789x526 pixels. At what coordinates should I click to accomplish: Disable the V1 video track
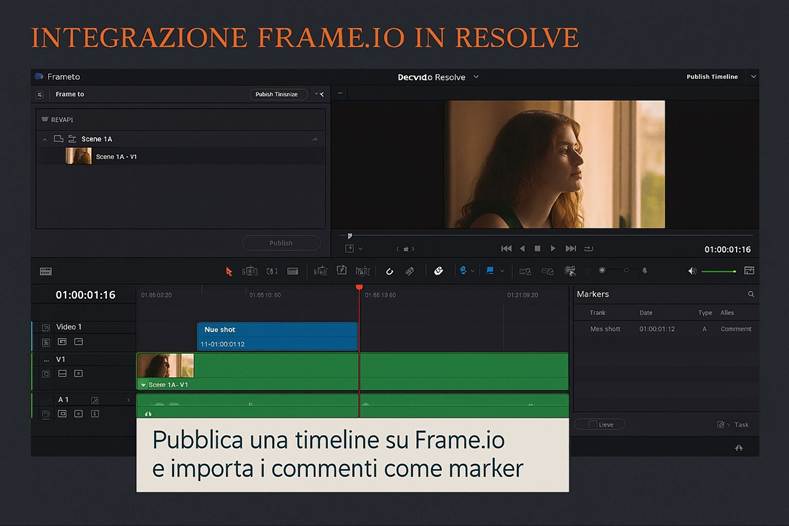point(78,373)
